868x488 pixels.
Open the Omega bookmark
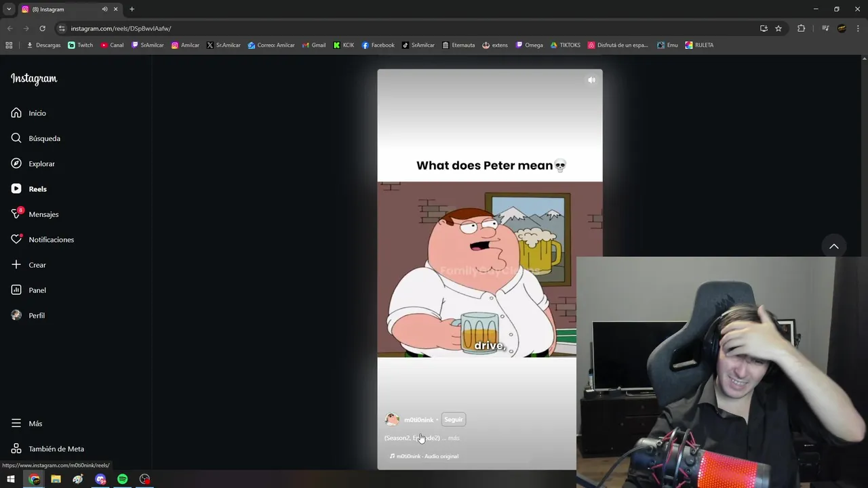click(x=530, y=45)
